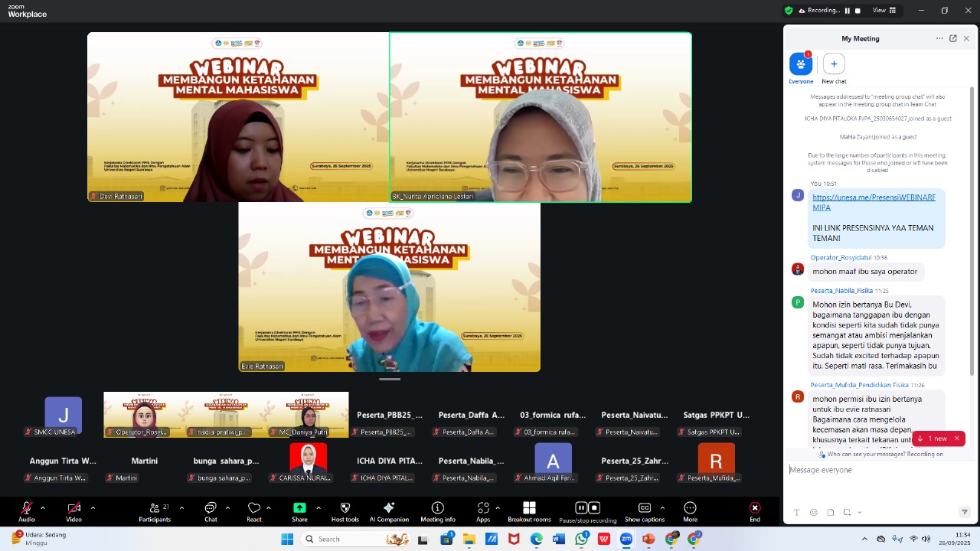Open emoji picker in chat composer

(x=813, y=512)
